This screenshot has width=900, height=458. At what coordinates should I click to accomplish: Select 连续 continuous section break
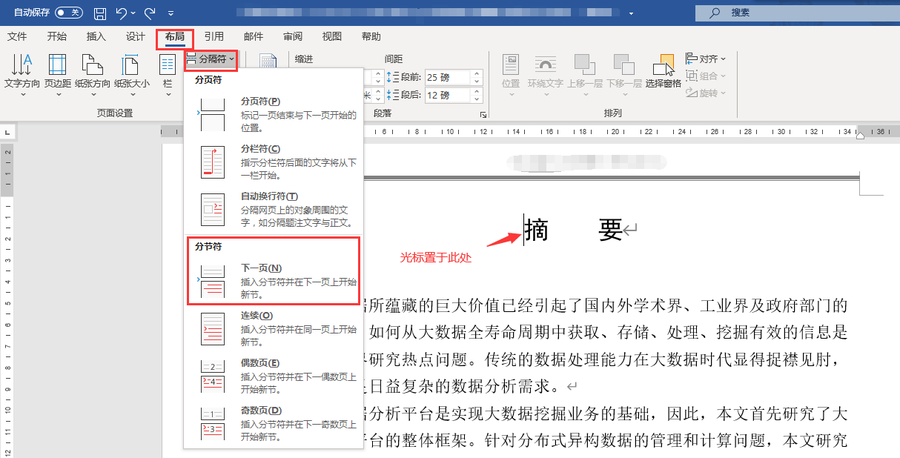point(270,327)
